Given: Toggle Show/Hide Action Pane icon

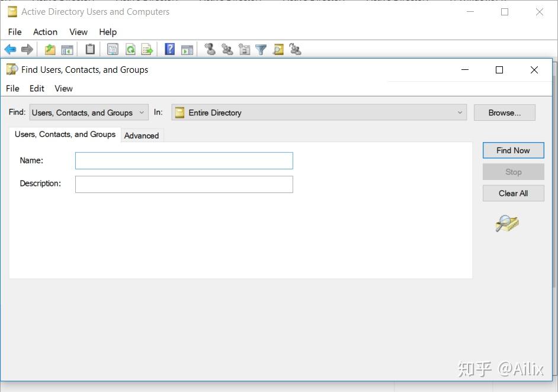Looking at the screenshot, I should 187,50.
